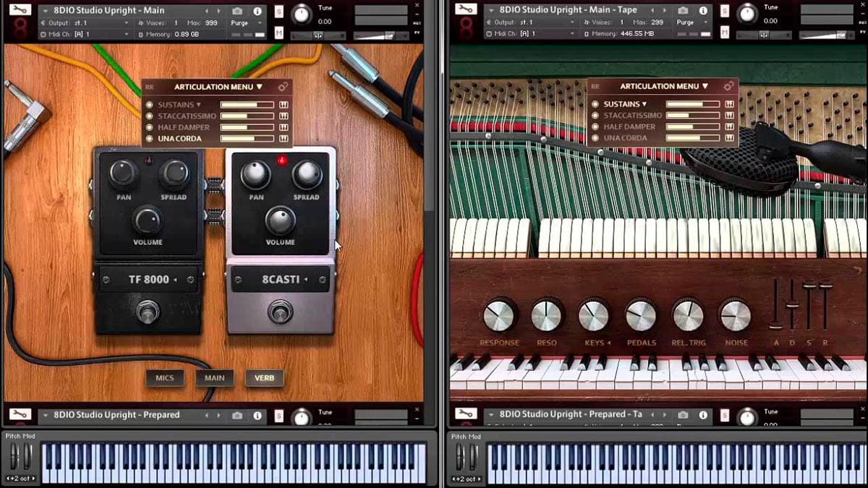
Task: Enable Una Corda articulation in right panel
Action: tap(595, 137)
